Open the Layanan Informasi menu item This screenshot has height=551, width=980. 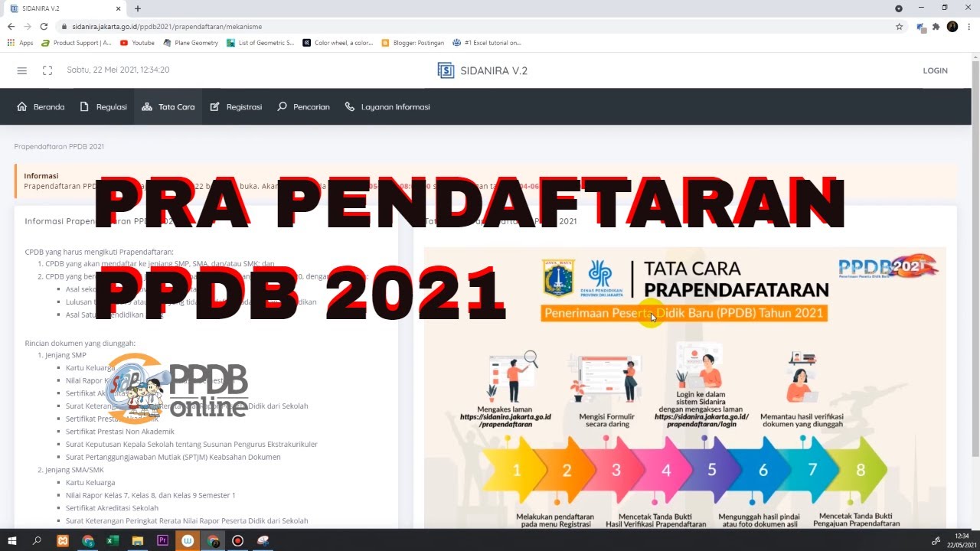coord(387,107)
